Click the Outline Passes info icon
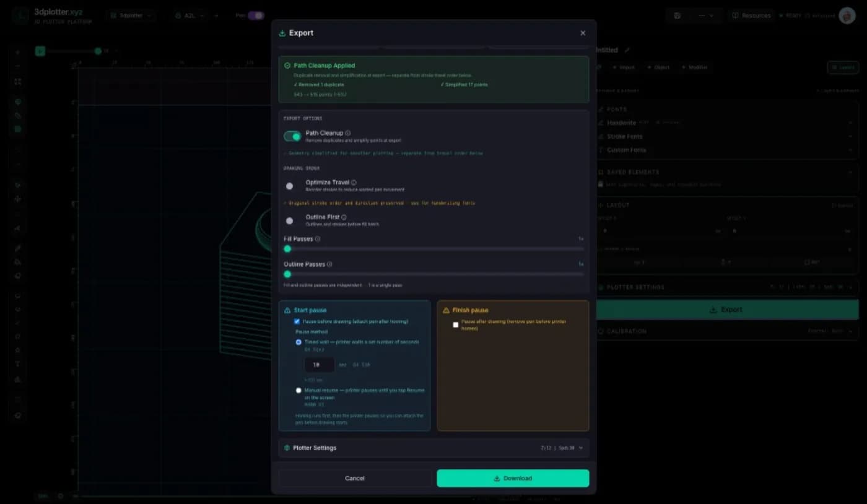This screenshot has width=867, height=504. [329, 264]
